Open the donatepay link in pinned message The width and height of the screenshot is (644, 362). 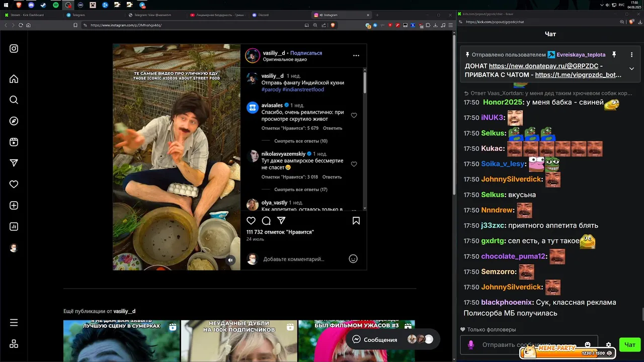(544, 66)
